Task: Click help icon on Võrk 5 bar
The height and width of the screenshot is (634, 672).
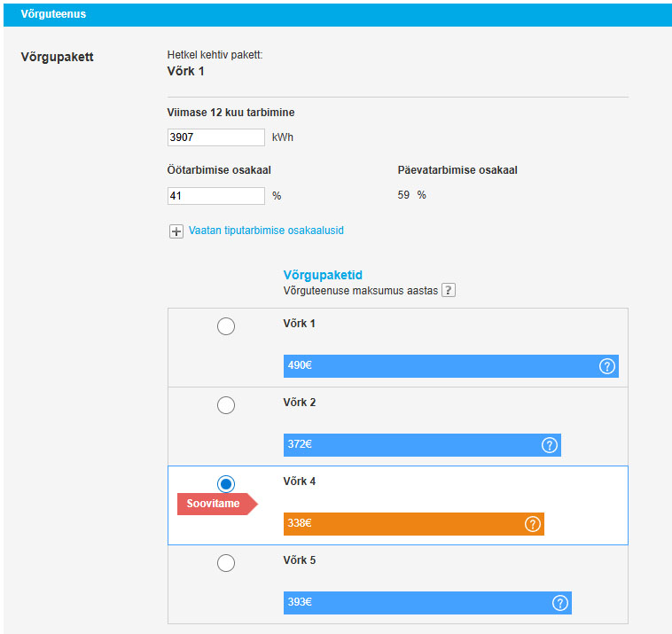Action: pos(560,603)
